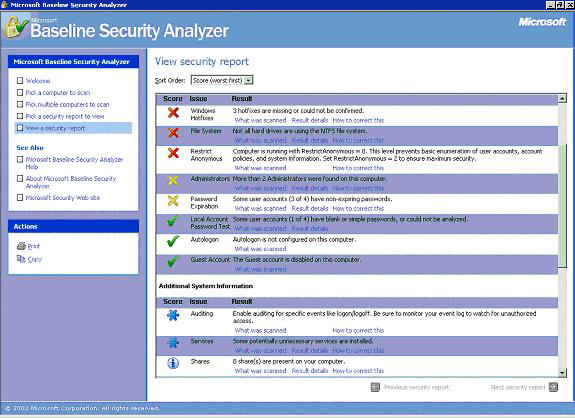Click the yellow X icon for Password Expiration
The height and width of the screenshot is (418, 575).
coord(173,201)
